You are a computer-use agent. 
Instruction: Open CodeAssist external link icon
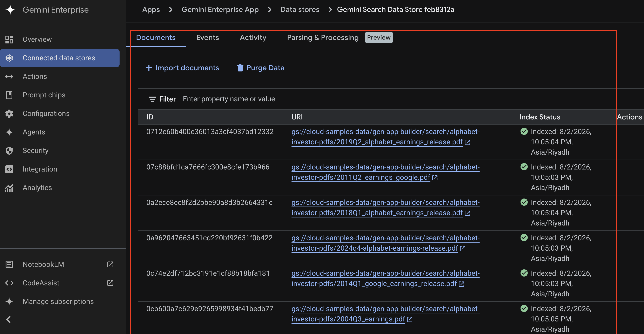click(x=110, y=283)
